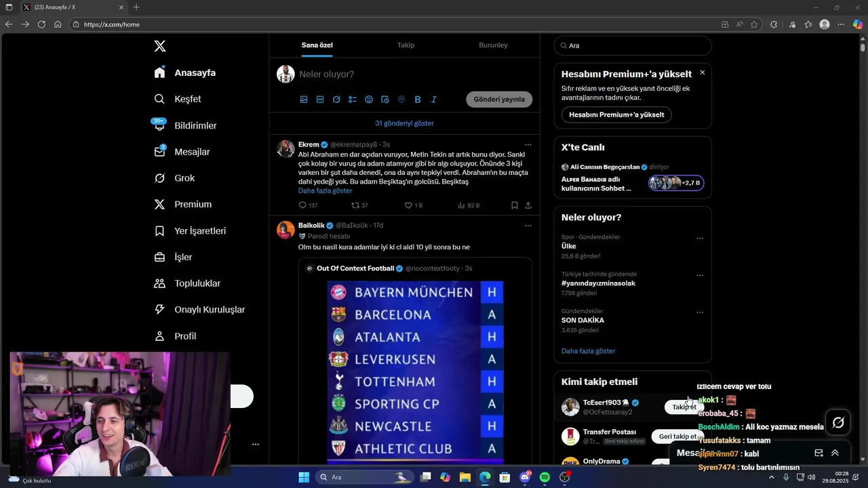
Task: Add page to browser favorites star
Action: (x=754, y=24)
